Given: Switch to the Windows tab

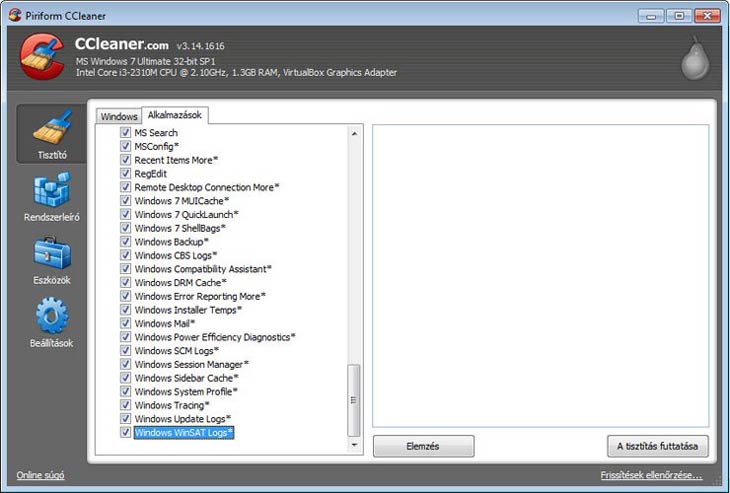Looking at the screenshot, I should coord(119,116).
